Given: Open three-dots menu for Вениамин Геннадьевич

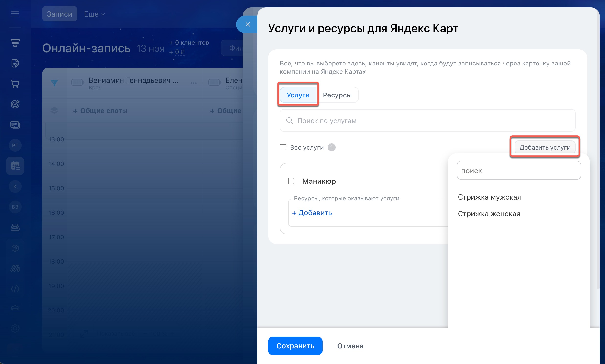Looking at the screenshot, I should coord(193,83).
